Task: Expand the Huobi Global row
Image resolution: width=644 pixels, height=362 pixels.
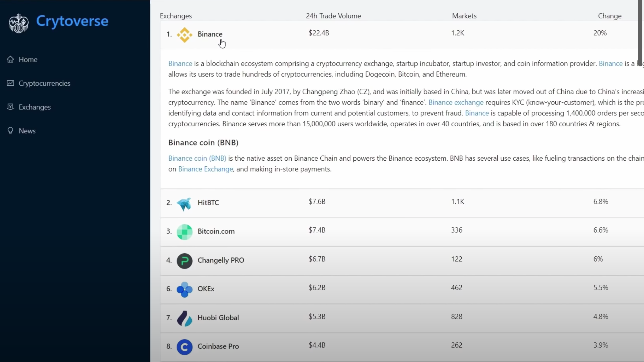Action: click(402, 318)
